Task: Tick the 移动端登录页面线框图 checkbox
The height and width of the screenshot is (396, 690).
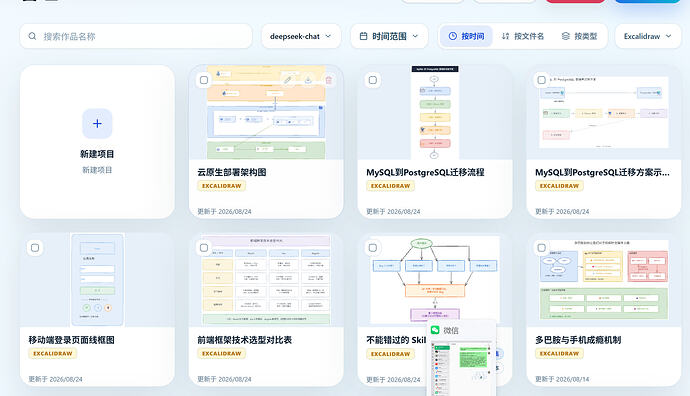Action: tap(35, 248)
